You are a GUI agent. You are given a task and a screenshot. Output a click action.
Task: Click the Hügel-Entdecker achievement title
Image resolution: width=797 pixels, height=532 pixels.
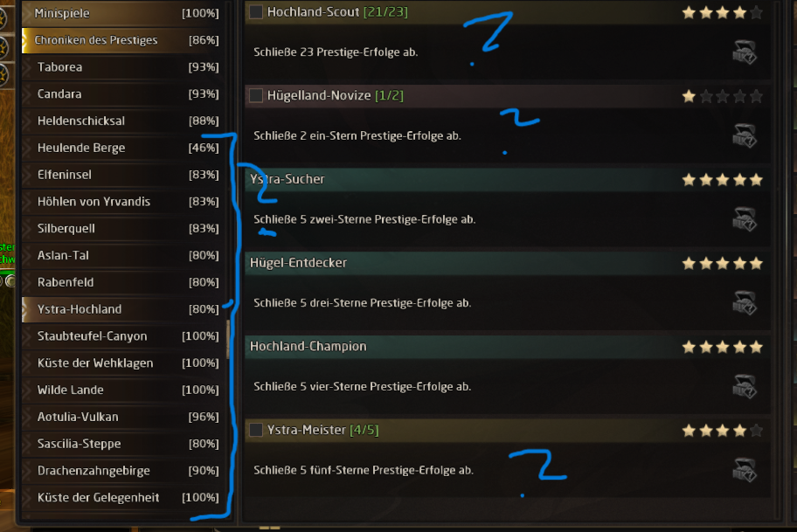point(298,263)
